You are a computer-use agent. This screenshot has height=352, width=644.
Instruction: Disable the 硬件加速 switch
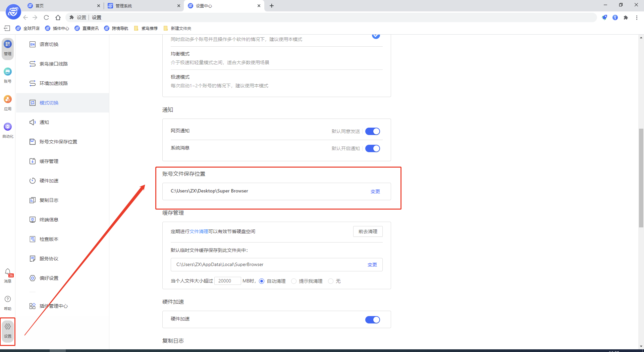coord(373,319)
